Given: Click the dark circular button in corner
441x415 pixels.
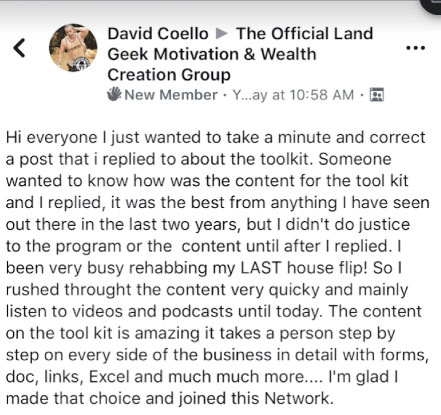Looking at the screenshot, I should click(431, 6).
